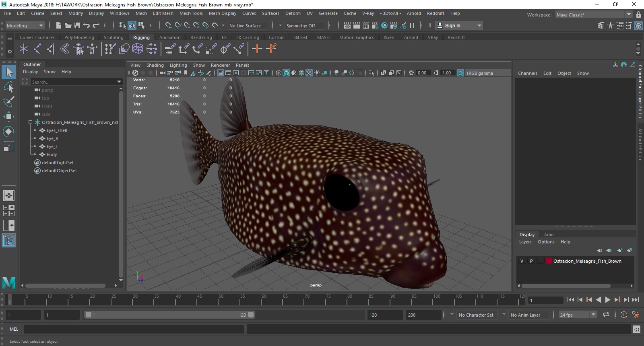Image resolution: width=644 pixels, height=346 pixels.
Task: Click the Create Locator shelf icon
Action: pos(24,49)
